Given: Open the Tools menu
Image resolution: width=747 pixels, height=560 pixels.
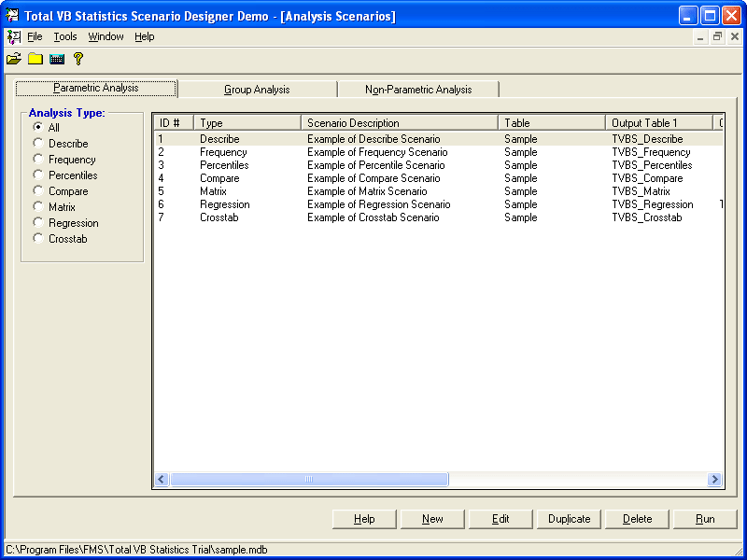Looking at the screenshot, I should point(64,36).
